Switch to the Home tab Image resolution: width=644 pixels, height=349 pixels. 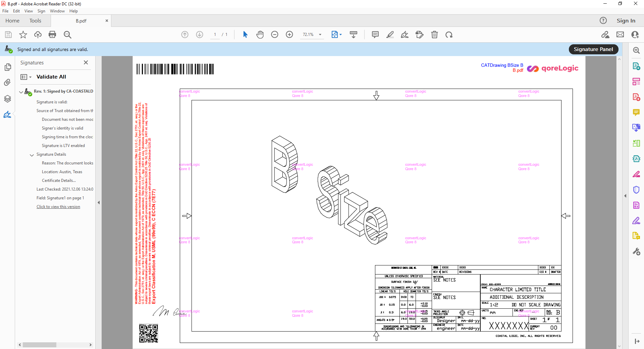tap(12, 20)
